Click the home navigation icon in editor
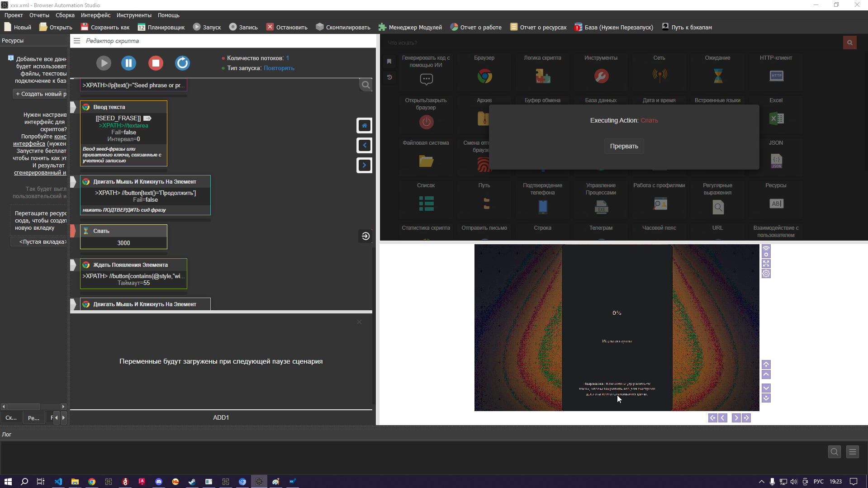Viewport: 868px width, 488px height. (x=365, y=125)
